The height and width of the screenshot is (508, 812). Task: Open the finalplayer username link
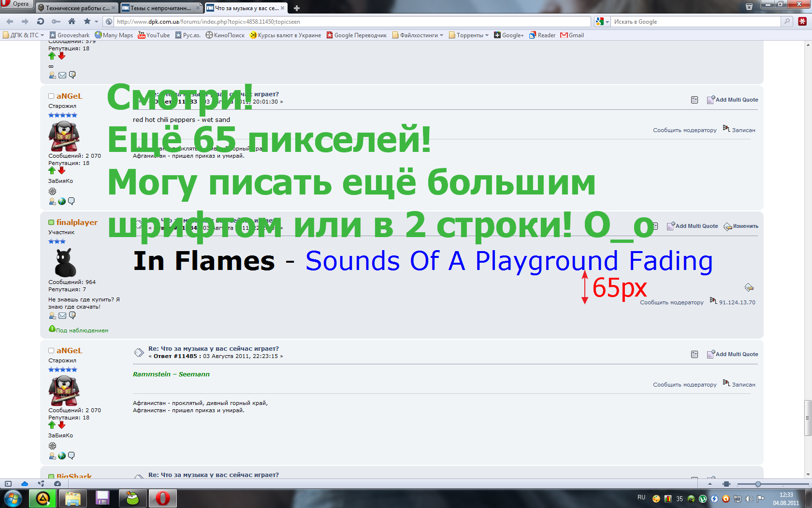pos(77,223)
